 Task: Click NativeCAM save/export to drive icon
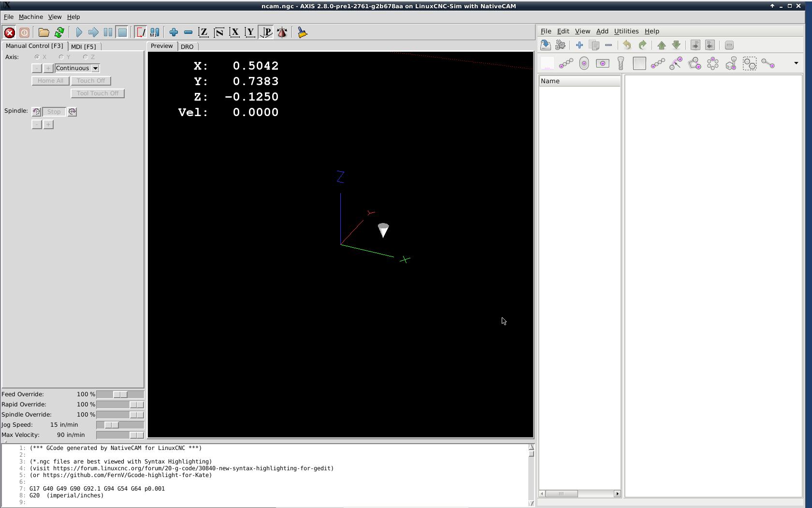click(x=546, y=45)
